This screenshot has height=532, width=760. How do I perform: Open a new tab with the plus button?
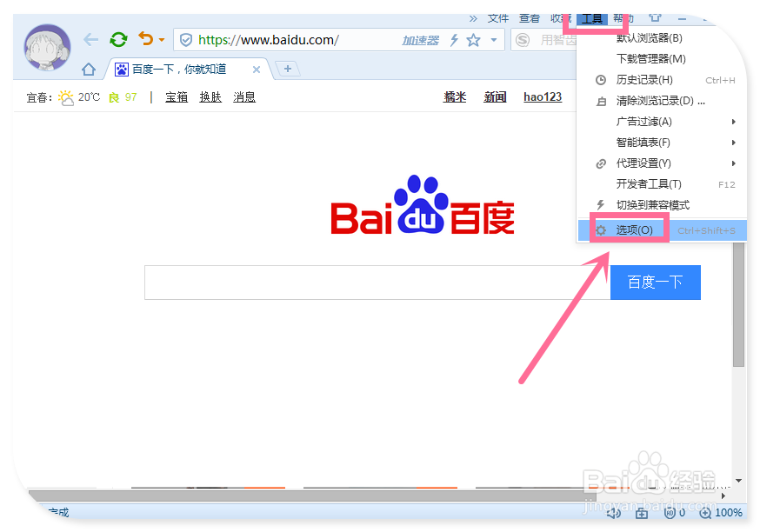pyautogui.click(x=288, y=69)
